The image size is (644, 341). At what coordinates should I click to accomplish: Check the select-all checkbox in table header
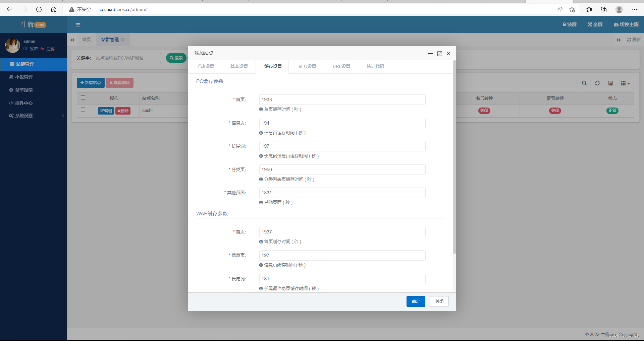click(x=83, y=98)
